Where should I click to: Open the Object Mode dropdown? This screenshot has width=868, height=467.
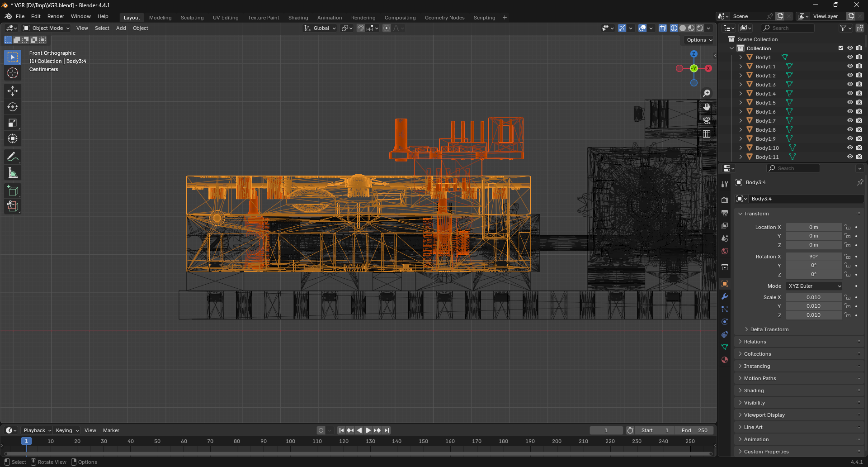click(x=47, y=28)
